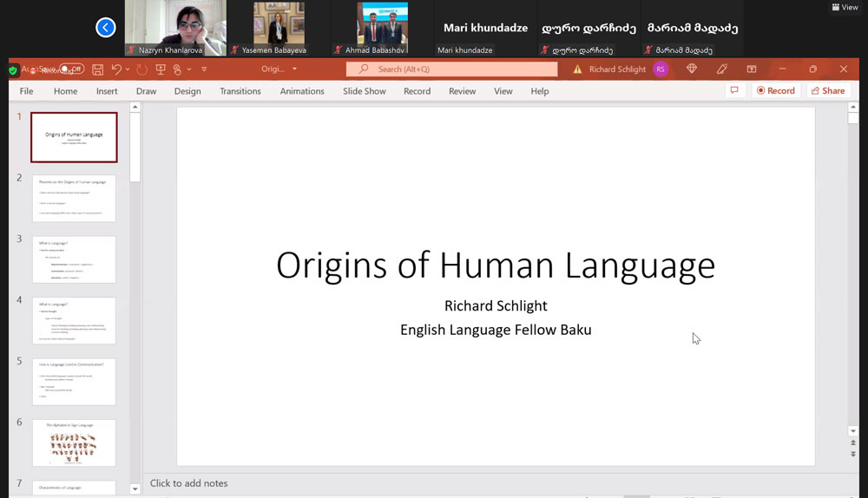Open the Comments pane icon
Viewport: 868px width, 498px height.
tap(734, 91)
